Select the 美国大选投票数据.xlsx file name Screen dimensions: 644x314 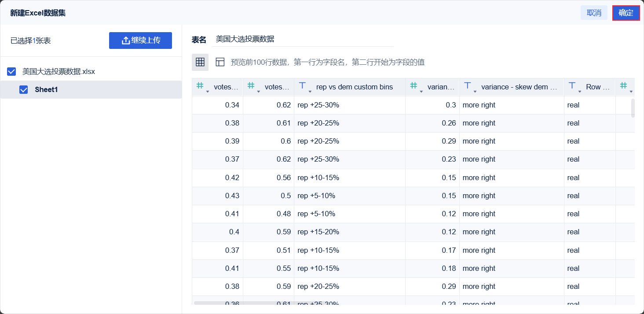pos(59,71)
